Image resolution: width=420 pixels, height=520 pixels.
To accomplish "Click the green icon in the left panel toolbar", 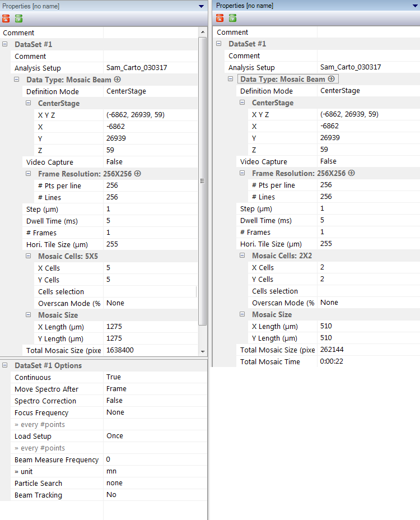I will tap(18, 18).
